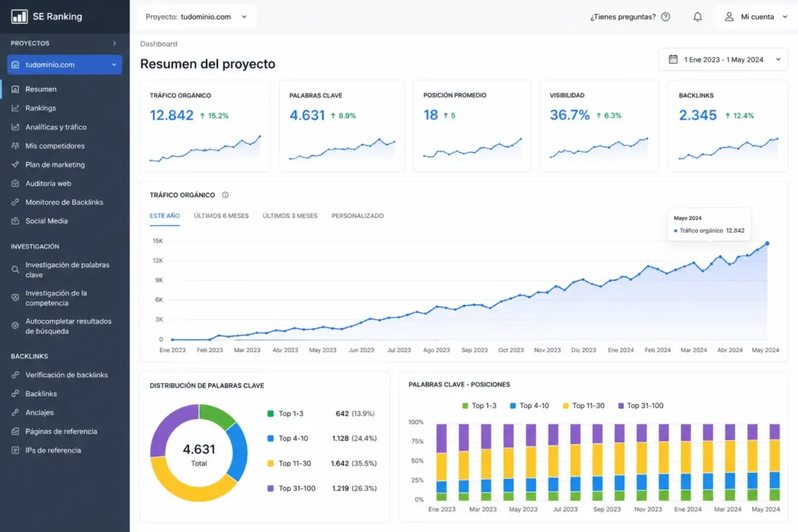Click the May 2024 bar in positions chart

(775, 463)
